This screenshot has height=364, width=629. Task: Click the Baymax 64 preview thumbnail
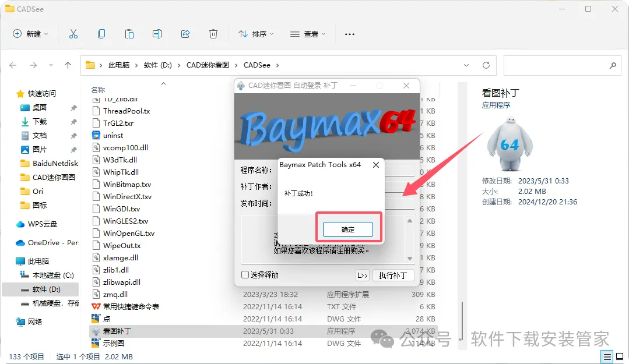coord(510,144)
